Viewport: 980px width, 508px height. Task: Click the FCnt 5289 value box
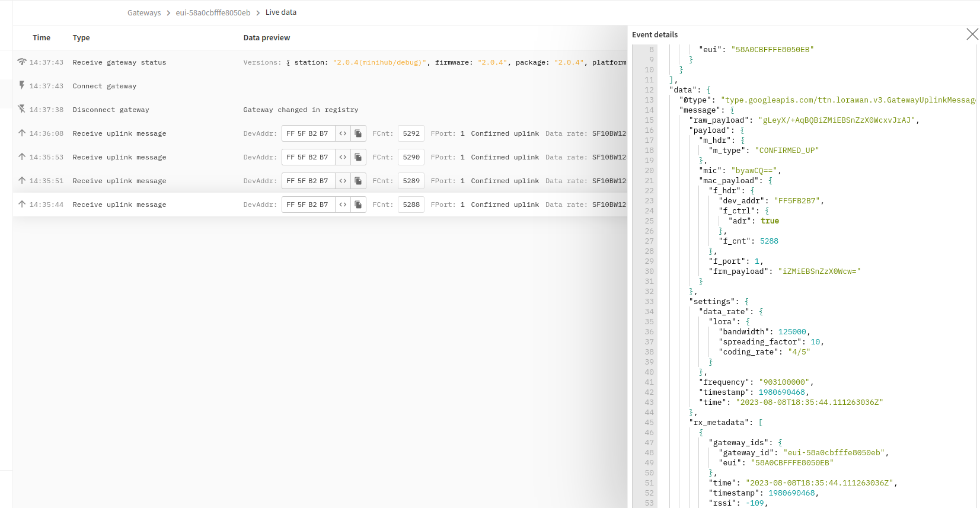[411, 181]
